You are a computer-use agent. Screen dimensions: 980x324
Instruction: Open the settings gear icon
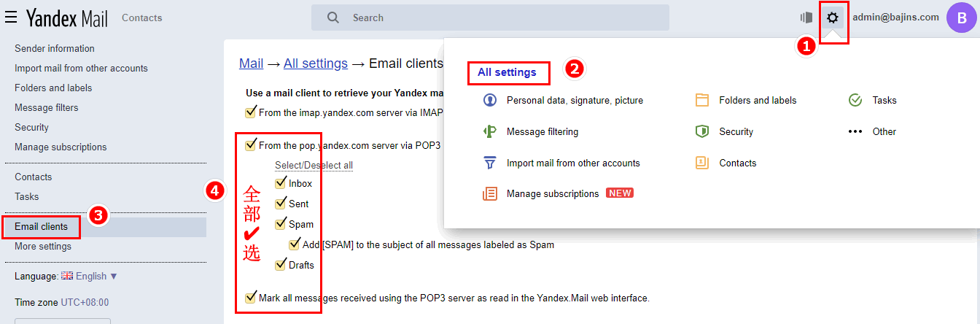pyautogui.click(x=833, y=18)
